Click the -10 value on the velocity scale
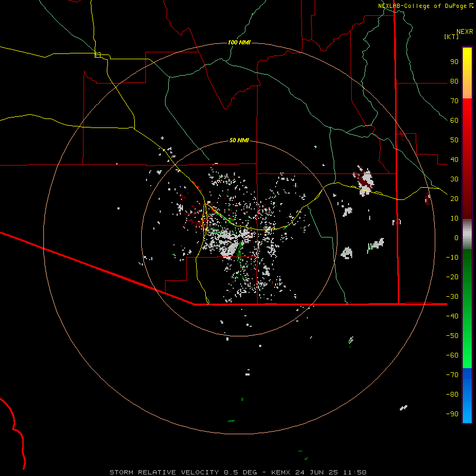This screenshot has height=476, width=476. click(x=452, y=258)
